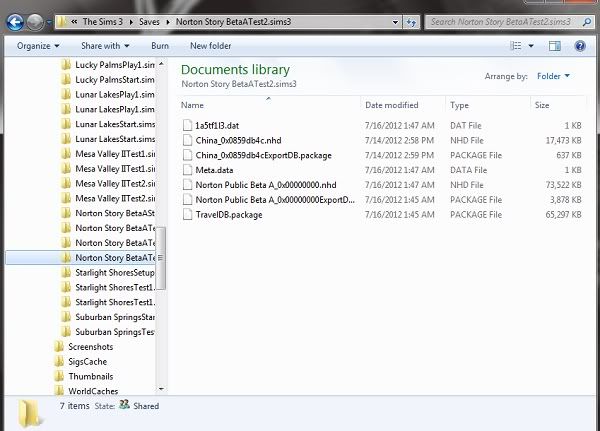Click Saves in the address breadcrumb
The width and height of the screenshot is (600, 431).
149,22
